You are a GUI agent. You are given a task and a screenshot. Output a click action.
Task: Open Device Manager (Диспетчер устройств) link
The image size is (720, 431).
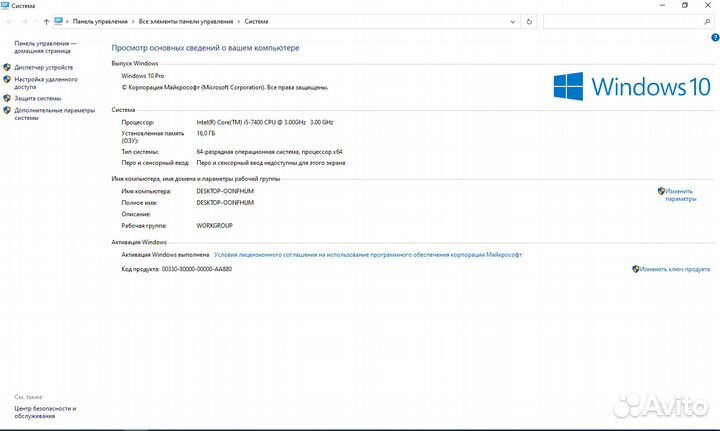[43, 67]
